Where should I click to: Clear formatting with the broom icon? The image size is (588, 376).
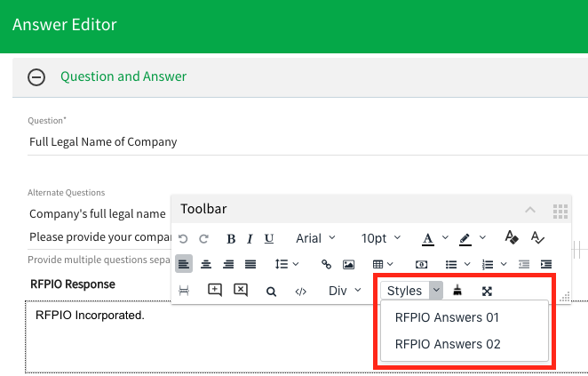coord(457,290)
